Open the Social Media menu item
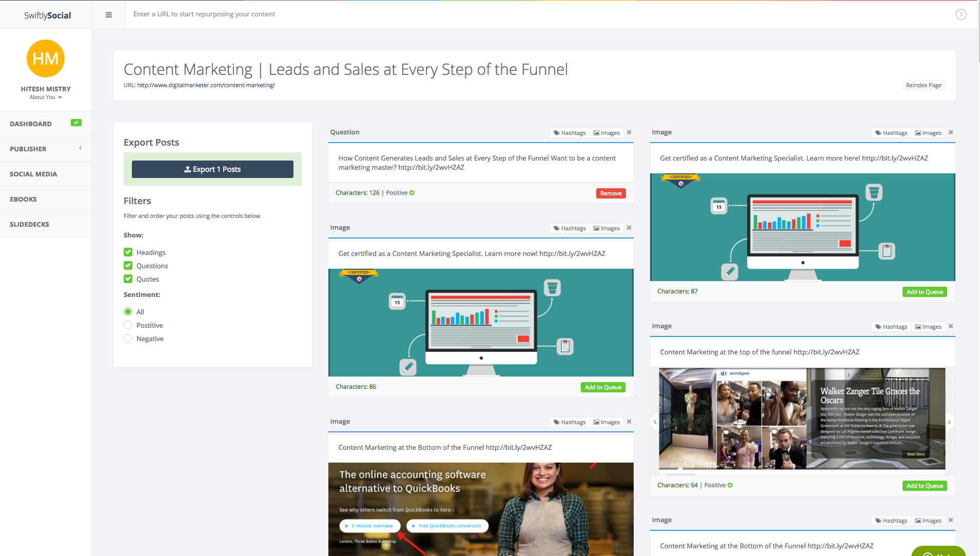This screenshot has width=980, height=556. click(46, 174)
